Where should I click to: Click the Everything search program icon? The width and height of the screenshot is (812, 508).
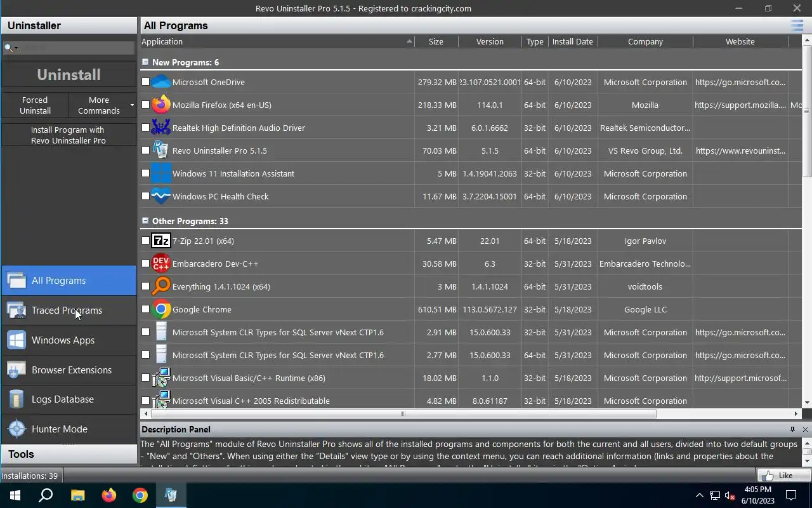click(161, 286)
